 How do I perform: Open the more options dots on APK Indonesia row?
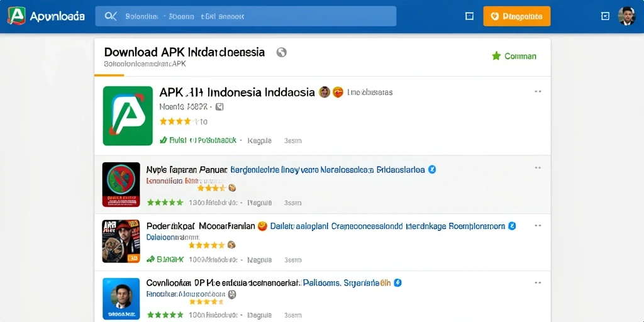(538, 92)
